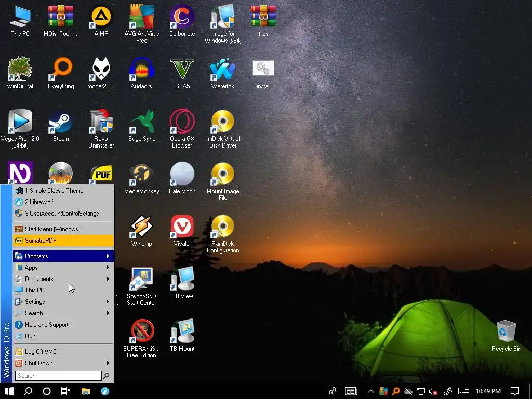Viewport: 532px width, 399px height.
Task: Select RamDisk Configuration icon
Action: [x=223, y=234]
